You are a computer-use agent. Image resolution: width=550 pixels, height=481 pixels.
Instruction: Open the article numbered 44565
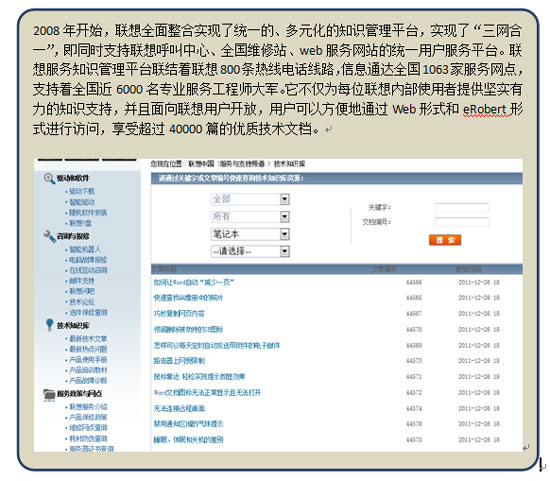188,298
